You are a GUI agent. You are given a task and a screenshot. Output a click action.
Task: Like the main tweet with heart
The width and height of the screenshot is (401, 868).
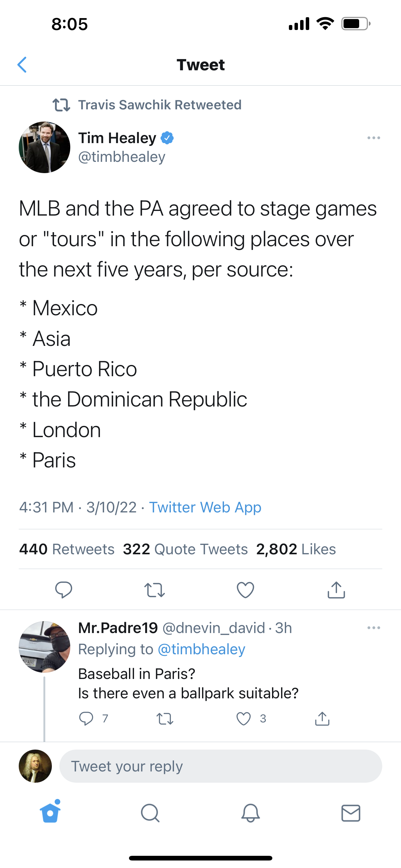click(x=245, y=590)
